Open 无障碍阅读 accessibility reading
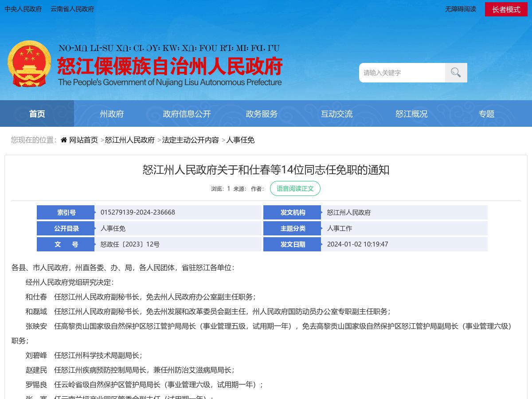This screenshot has width=532, height=399. pos(460,9)
